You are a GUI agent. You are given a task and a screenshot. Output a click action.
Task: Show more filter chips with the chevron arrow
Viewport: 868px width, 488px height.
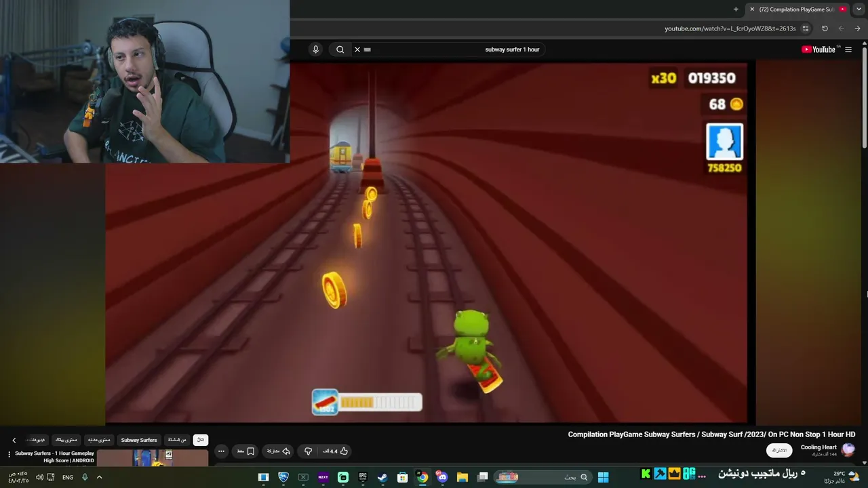tap(14, 440)
